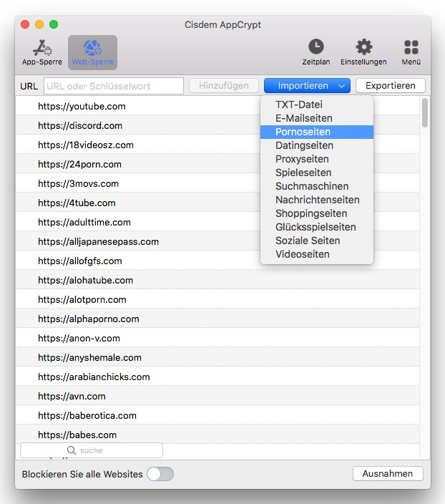Choose TXT-Datei from the import menu

(x=317, y=105)
